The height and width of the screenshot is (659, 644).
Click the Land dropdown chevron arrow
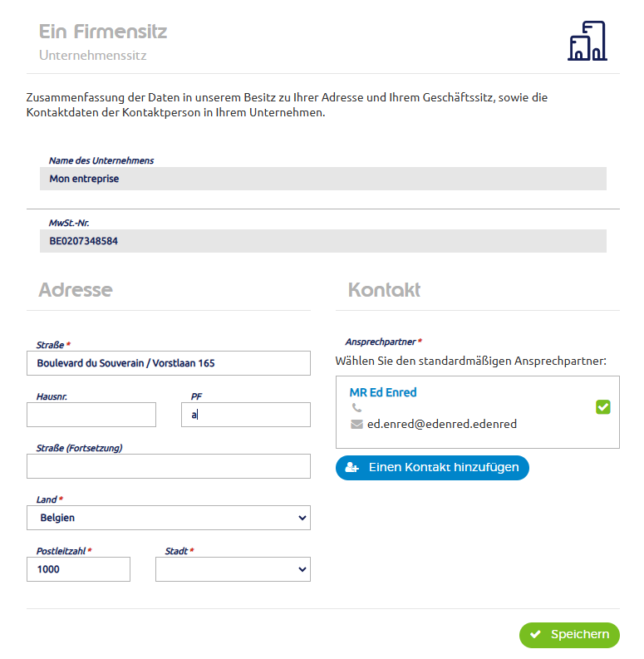click(x=302, y=518)
